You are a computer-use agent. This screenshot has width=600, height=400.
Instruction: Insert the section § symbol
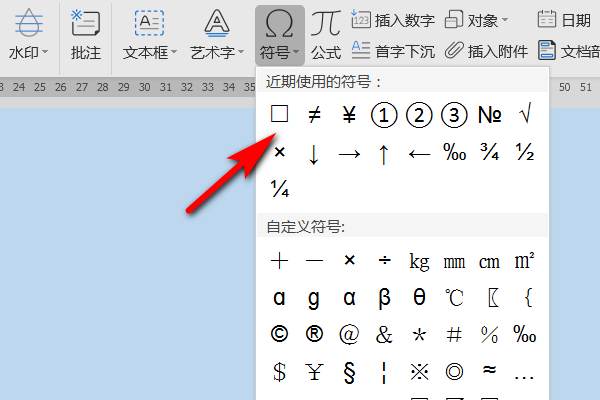point(349,372)
